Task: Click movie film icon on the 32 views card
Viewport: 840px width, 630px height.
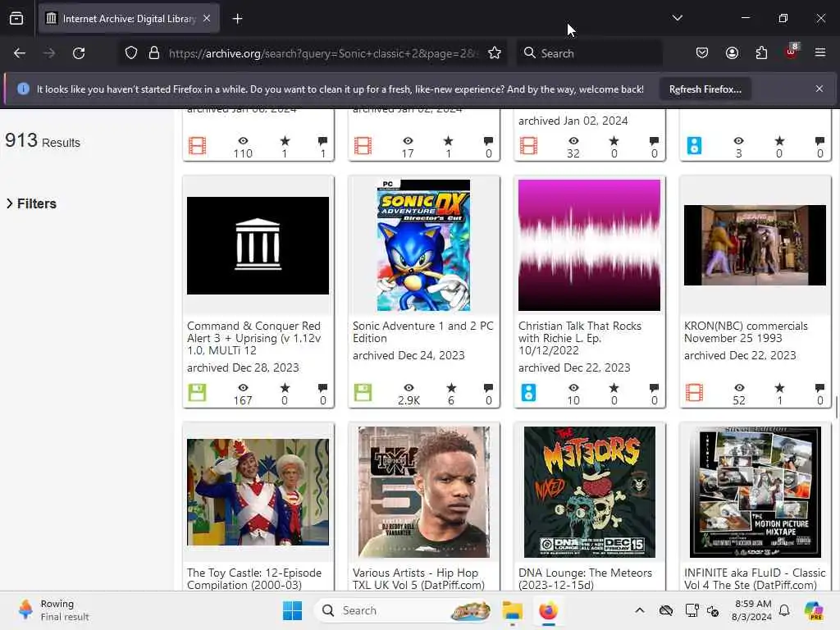Action: point(529,146)
